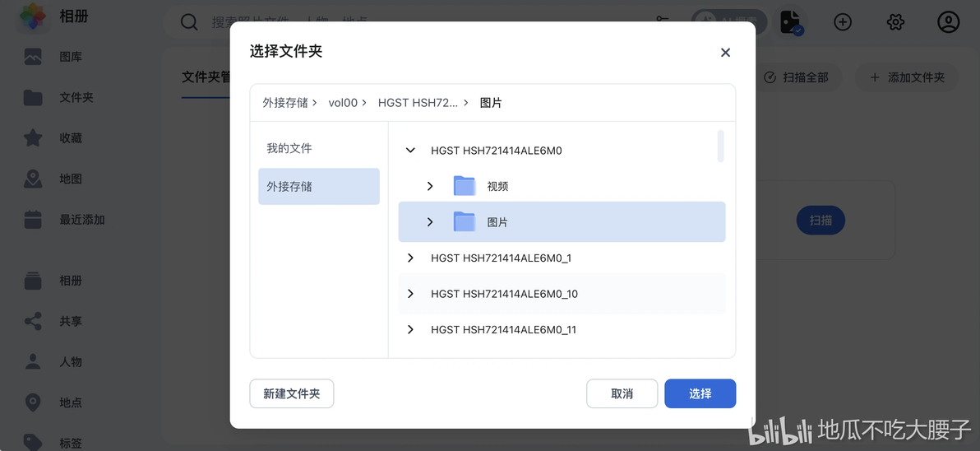Screen dimensions: 980x451
Task: Collapse the HGST HSH721414ALE6M0 tree node
Action: (x=410, y=150)
